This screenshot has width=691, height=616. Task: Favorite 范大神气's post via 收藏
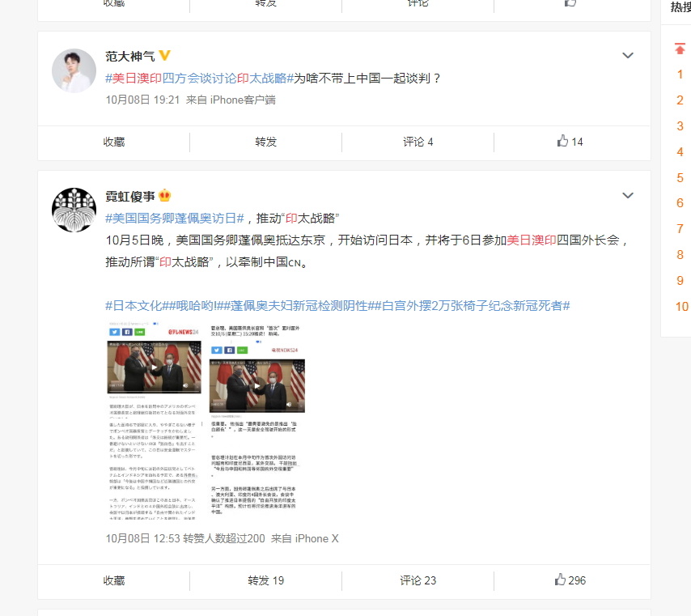[114, 142]
